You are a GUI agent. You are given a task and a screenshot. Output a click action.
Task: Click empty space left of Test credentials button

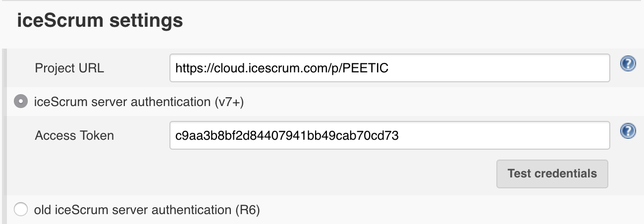click(332, 173)
